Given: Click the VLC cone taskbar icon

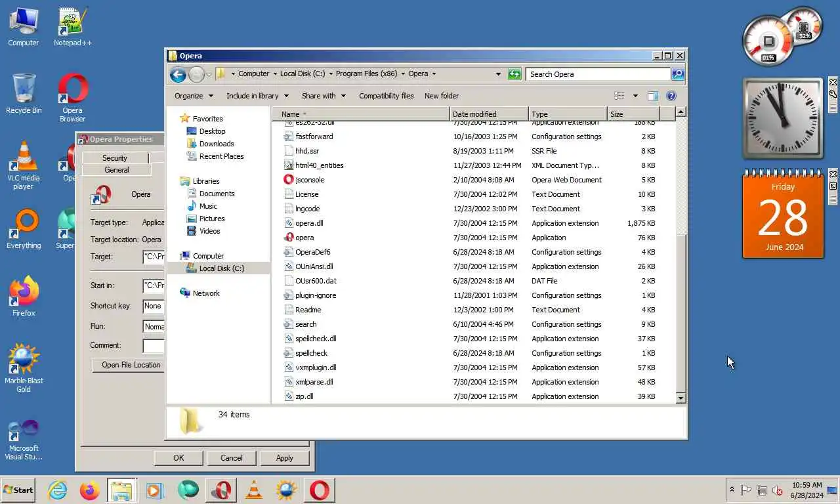Looking at the screenshot, I should (253, 490).
